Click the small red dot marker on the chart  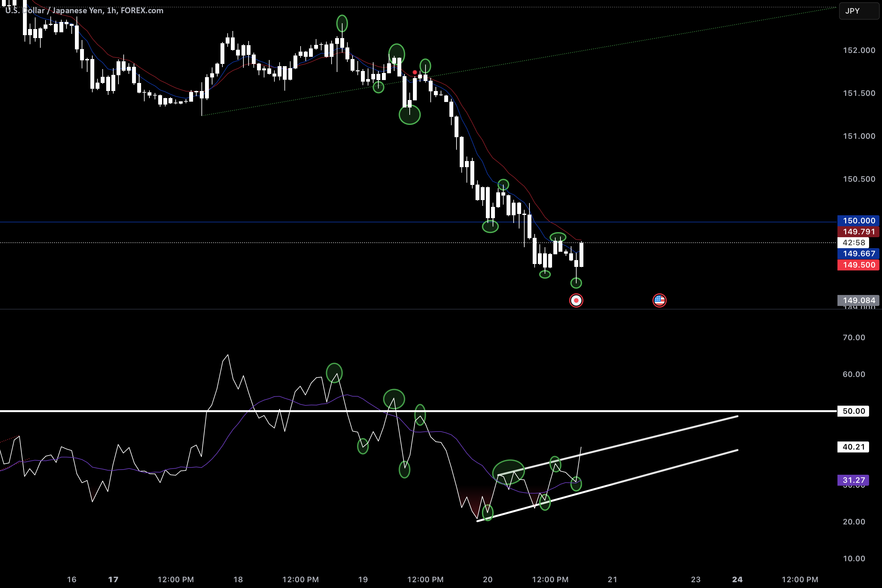tap(415, 72)
